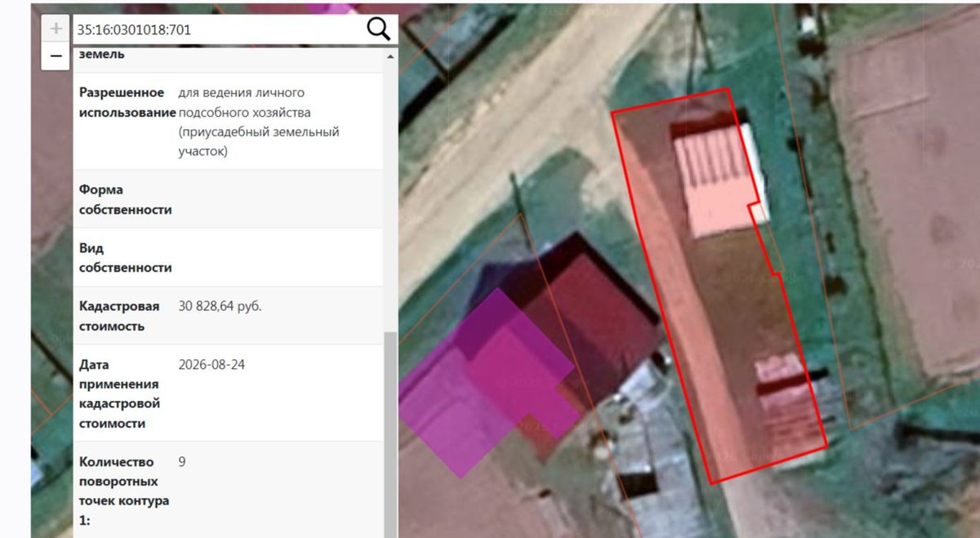Screen dimensions: 980x538
Task: Zoom in with the plus button
Action: [56, 29]
